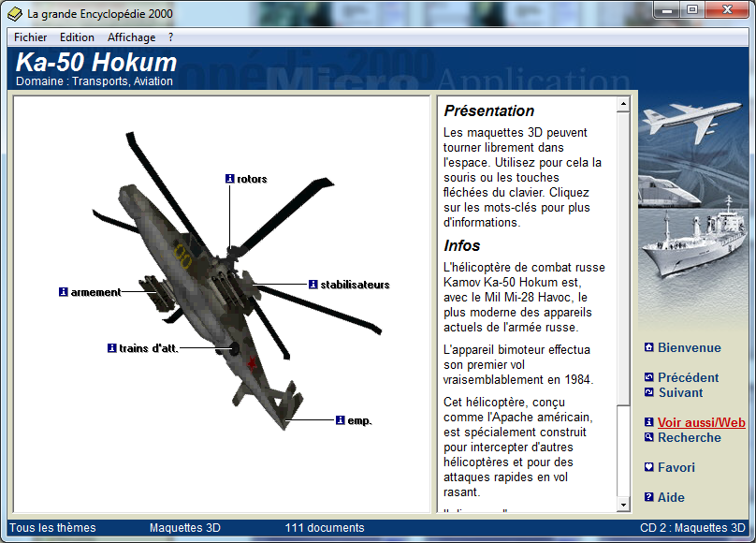The image size is (756, 543).
Task: Click the info icon beside stabilisateurs
Action: (x=313, y=285)
